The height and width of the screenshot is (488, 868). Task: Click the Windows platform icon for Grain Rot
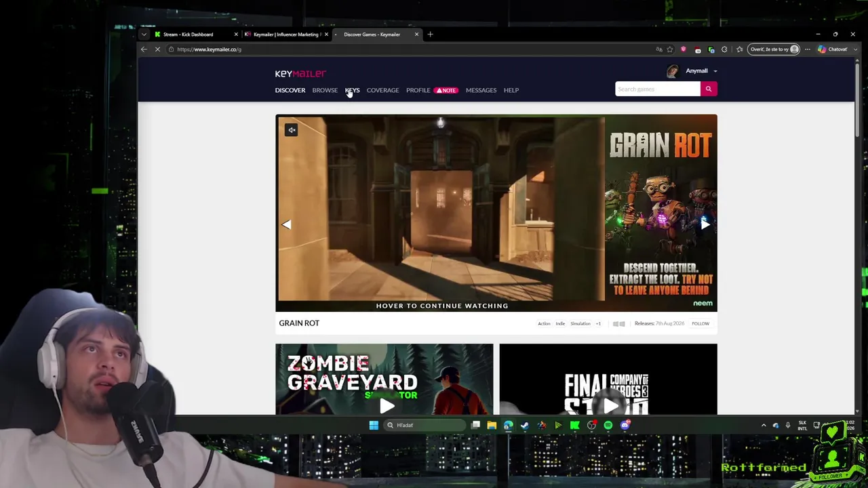point(618,324)
